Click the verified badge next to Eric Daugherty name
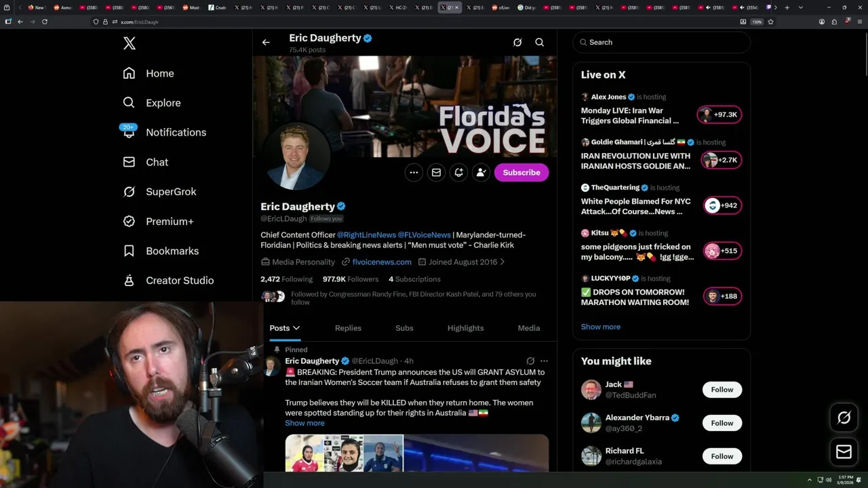868x488 pixels. point(342,206)
